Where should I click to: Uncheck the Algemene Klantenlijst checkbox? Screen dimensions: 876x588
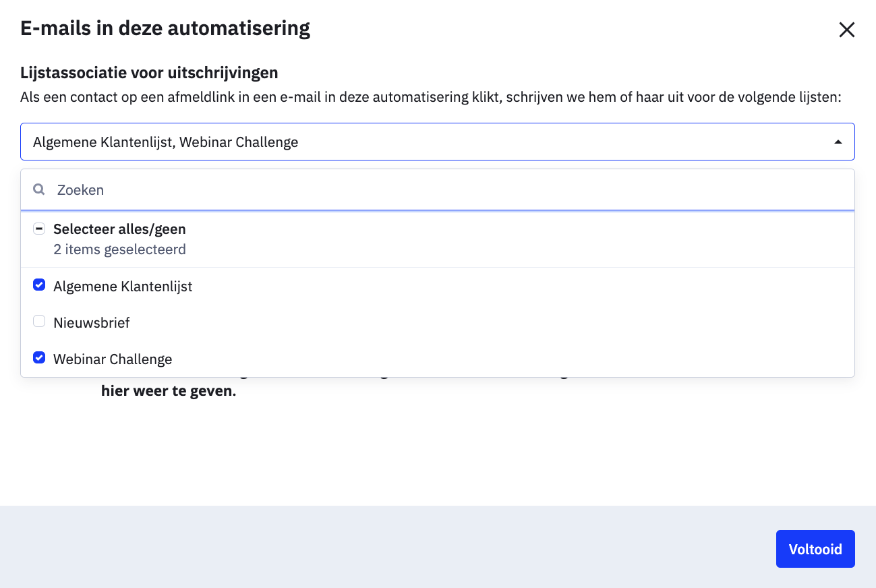(x=39, y=286)
